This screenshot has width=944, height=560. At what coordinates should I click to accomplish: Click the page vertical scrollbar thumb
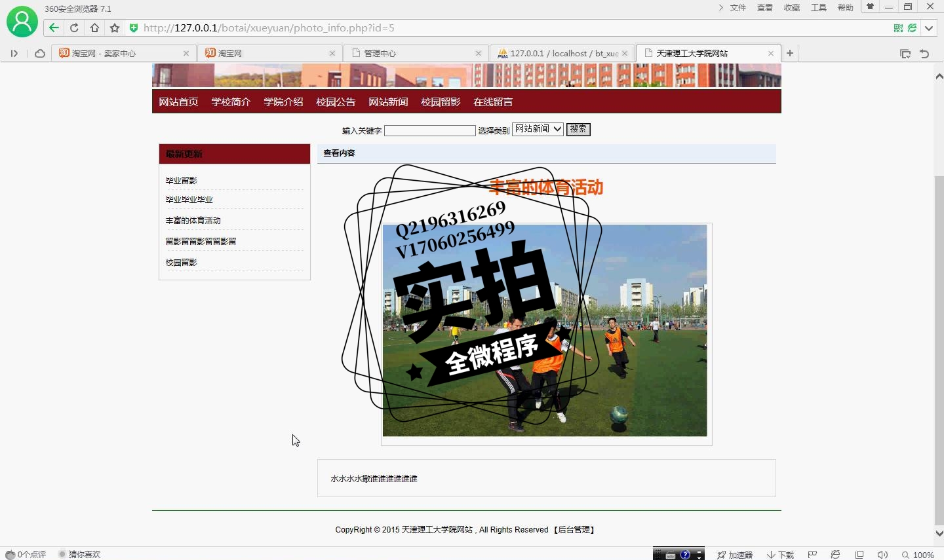pyautogui.click(x=939, y=349)
